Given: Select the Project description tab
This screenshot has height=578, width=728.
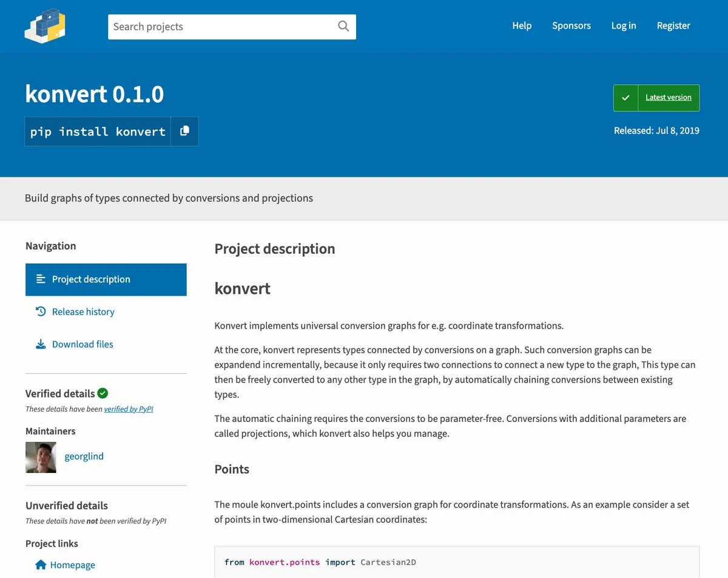Looking at the screenshot, I should (x=106, y=279).
